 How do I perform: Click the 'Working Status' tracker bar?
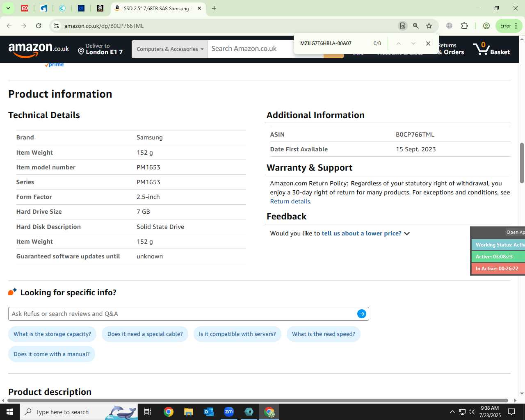498,245
